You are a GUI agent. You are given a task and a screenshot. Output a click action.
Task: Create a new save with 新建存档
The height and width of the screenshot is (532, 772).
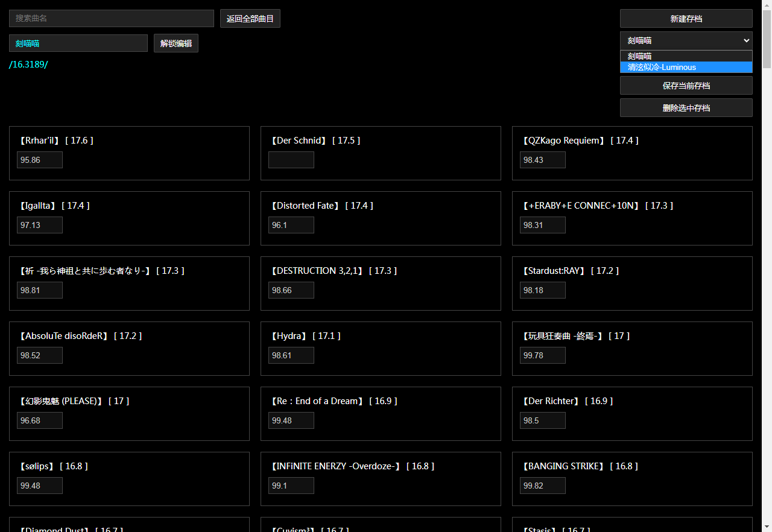coord(686,19)
